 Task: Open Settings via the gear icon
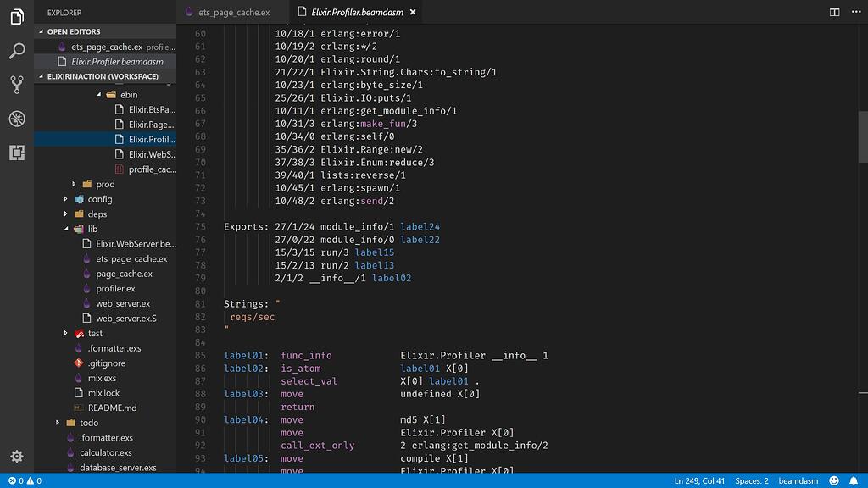point(17,456)
